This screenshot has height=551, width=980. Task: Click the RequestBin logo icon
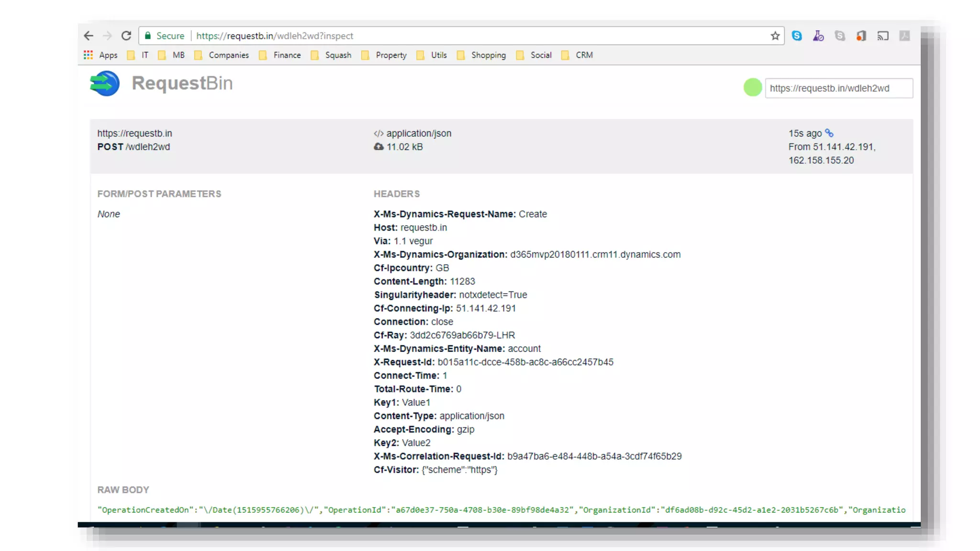pos(105,83)
